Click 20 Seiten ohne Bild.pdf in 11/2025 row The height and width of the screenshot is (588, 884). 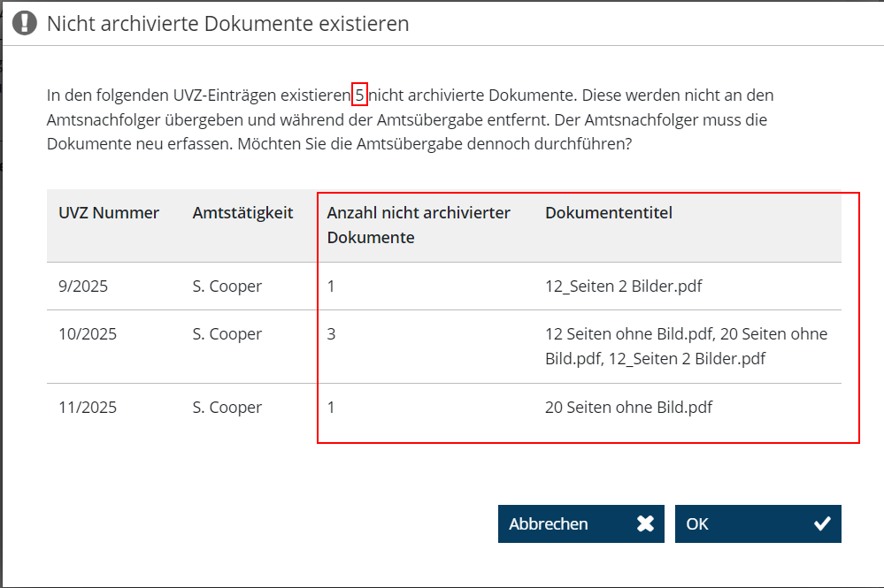click(628, 408)
